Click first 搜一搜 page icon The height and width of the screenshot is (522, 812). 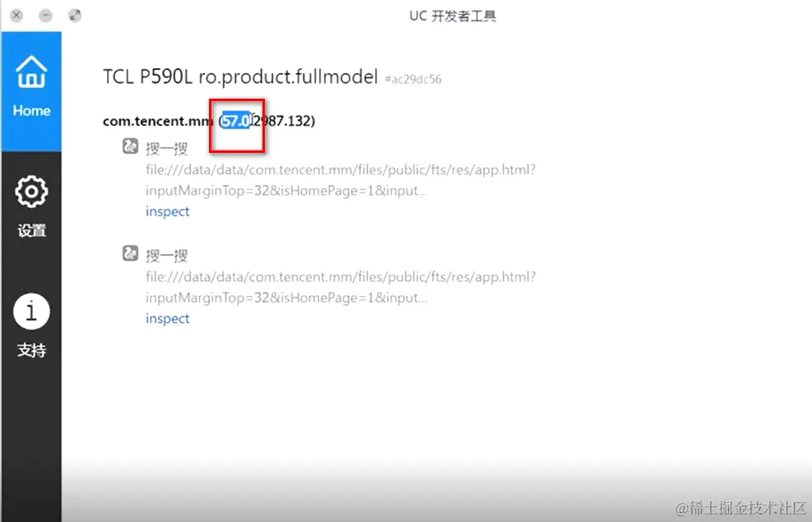[x=131, y=146]
